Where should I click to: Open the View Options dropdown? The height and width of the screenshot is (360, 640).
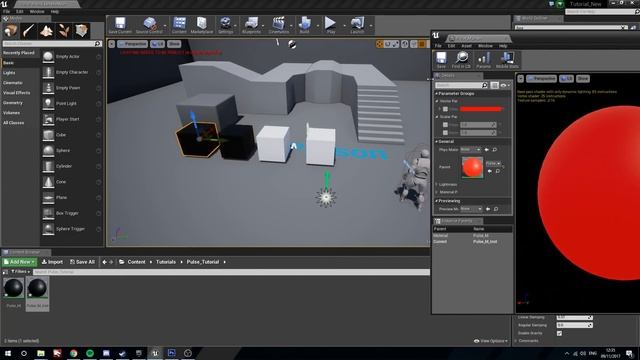click(491, 341)
